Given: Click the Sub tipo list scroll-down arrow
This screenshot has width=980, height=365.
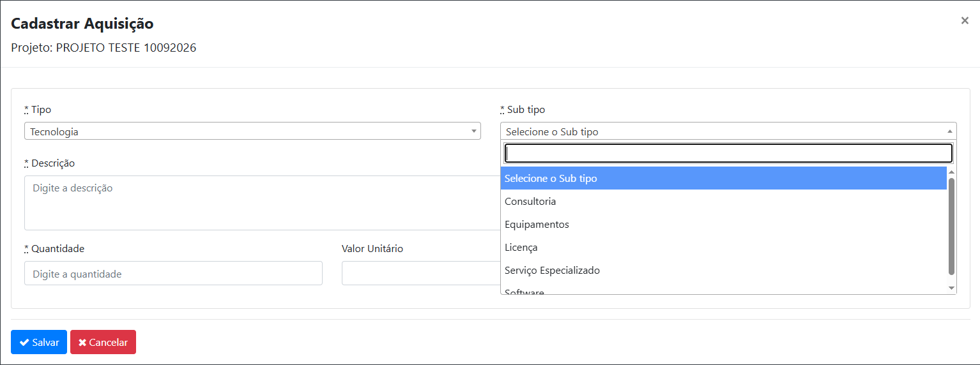Looking at the screenshot, I should pyautogui.click(x=951, y=288).
